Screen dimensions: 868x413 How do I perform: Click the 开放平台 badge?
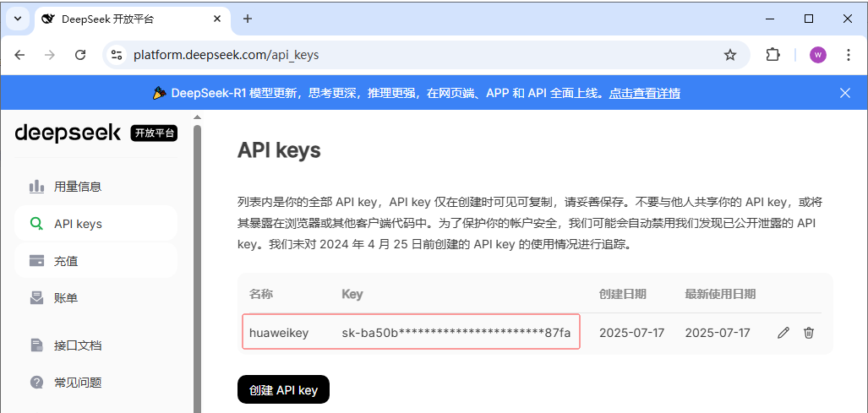(x=154, y=133)
